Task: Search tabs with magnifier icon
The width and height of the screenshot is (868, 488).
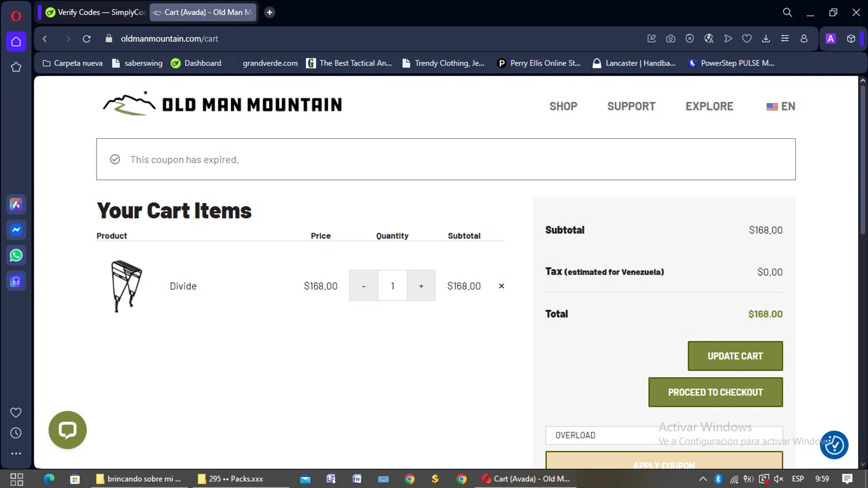Action: click(x=788, y=12)
